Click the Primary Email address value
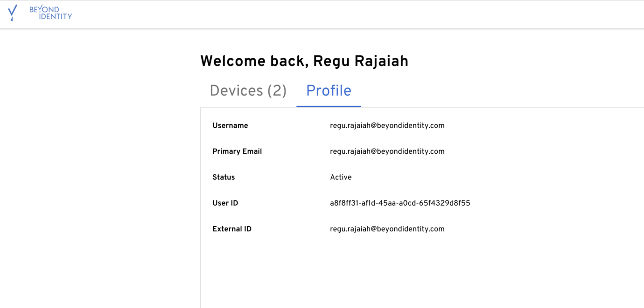This screenshot has height=308, width=644. tap(387, 151)
